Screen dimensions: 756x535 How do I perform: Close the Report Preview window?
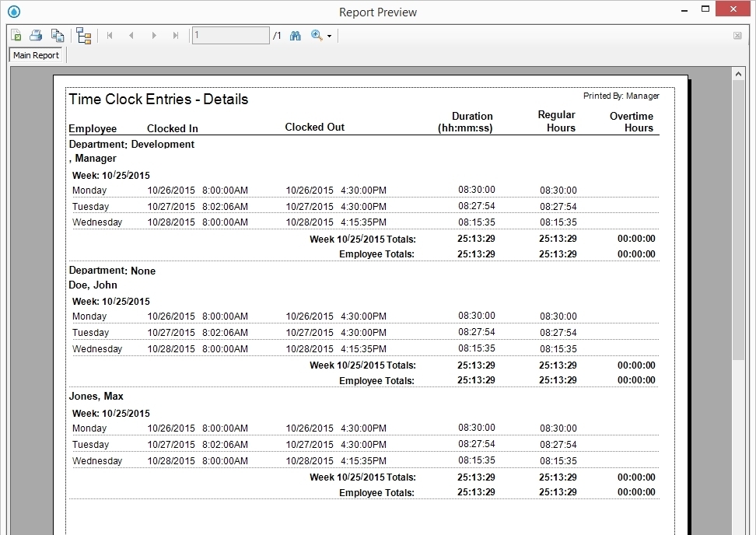click(x=733, y=9)
